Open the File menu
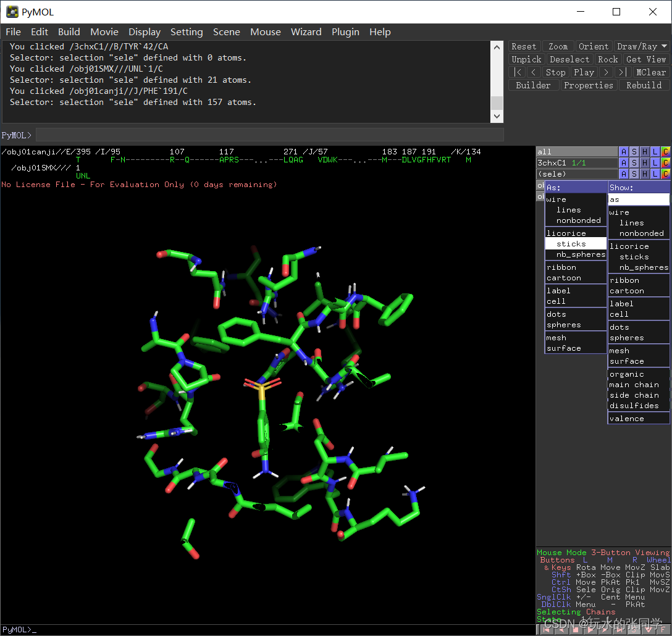Viewport: 672px width, 636px height. coord(14,32)
